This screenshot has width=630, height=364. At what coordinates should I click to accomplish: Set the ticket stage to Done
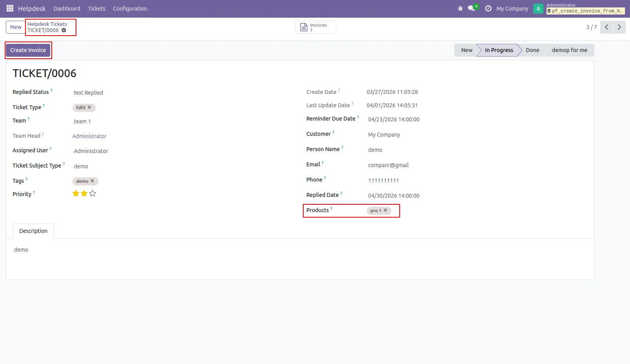[x=532, y=50]
